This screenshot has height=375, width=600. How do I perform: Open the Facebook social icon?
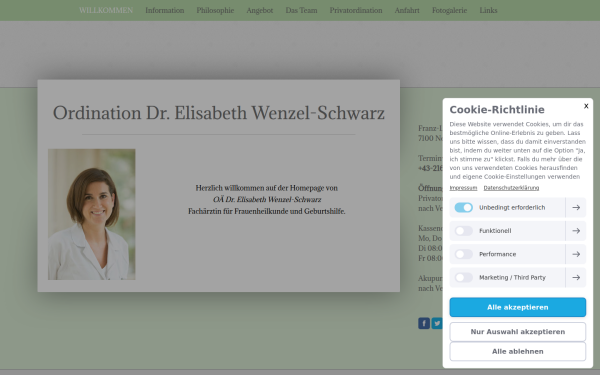pos(424,323)
